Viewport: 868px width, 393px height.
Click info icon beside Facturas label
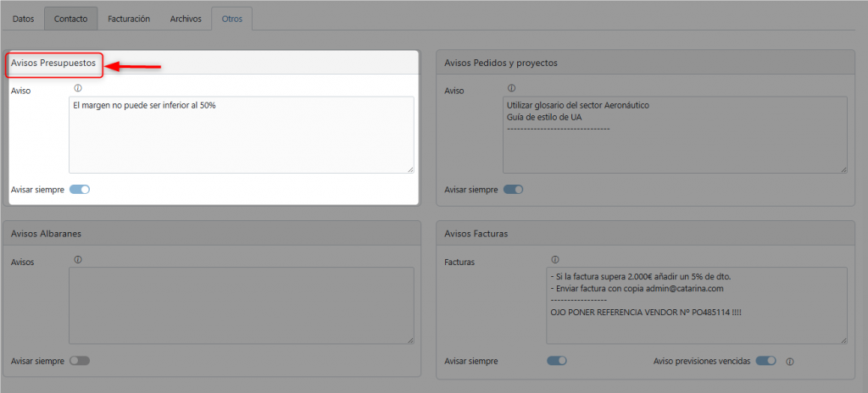point(555,259)
